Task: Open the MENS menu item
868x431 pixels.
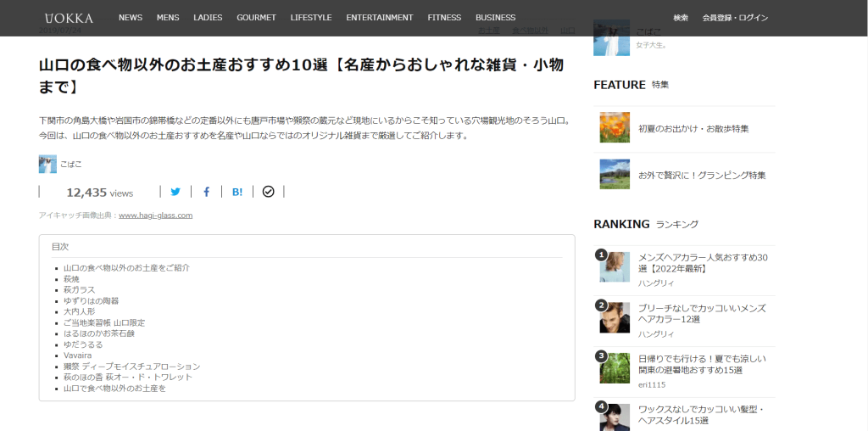Action: point(168,18)
